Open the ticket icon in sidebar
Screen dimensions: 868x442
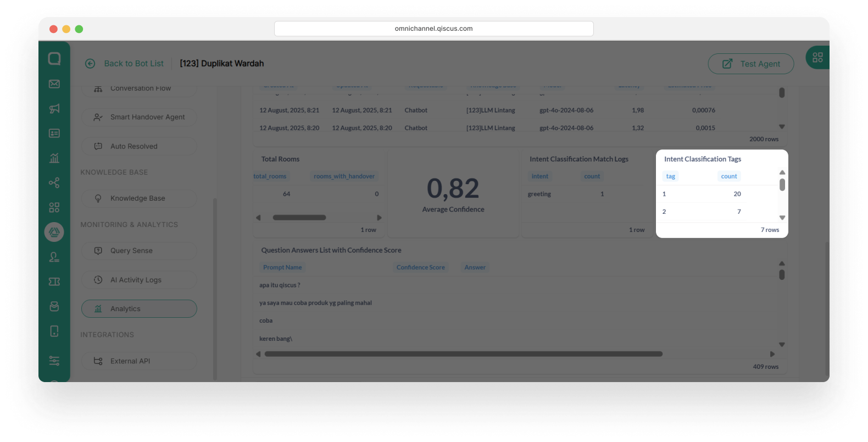[x=54, y=281]
